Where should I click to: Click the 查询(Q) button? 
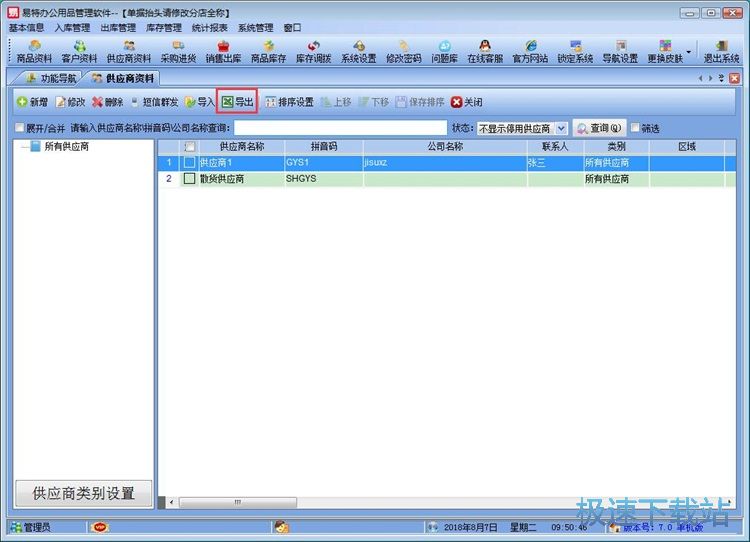pos(599,128)
